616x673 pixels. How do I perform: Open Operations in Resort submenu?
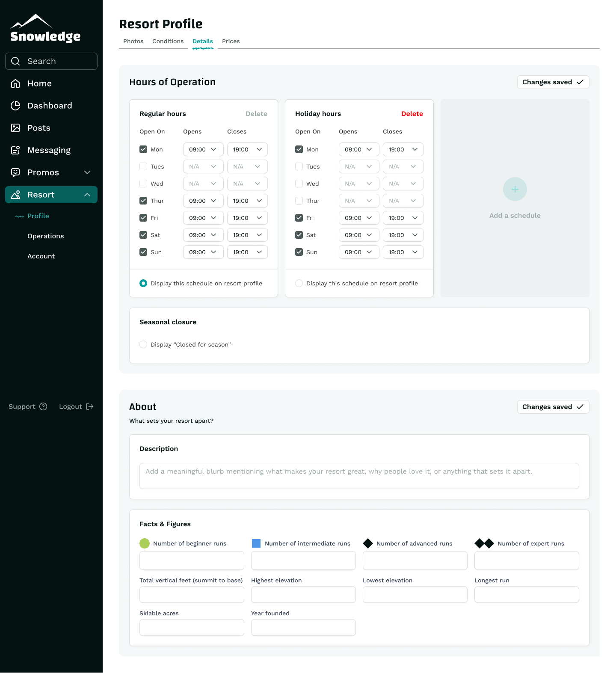coord(46,236)
